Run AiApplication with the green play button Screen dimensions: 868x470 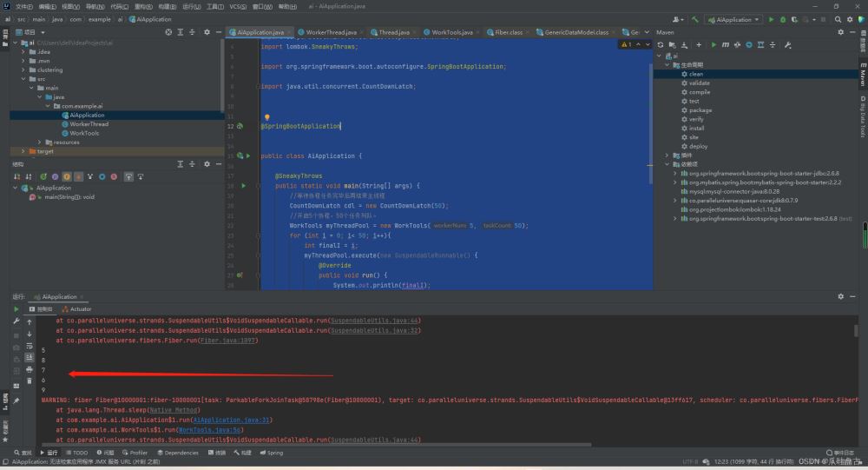(771, 19)
